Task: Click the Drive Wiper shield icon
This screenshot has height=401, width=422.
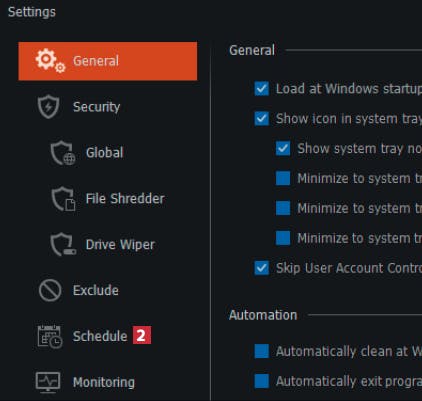Action: tap(63, 245)
